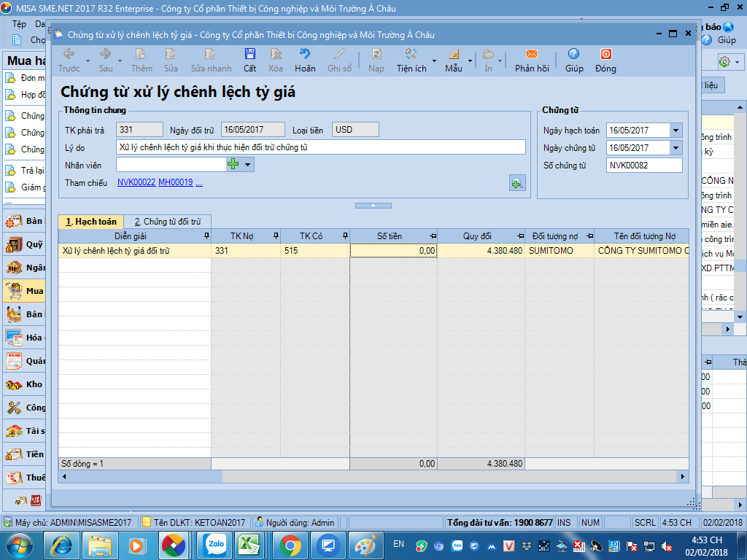
Task: Switch to the 2. Chứng từ đối trừ tab
Action: (x=167, y=222)
